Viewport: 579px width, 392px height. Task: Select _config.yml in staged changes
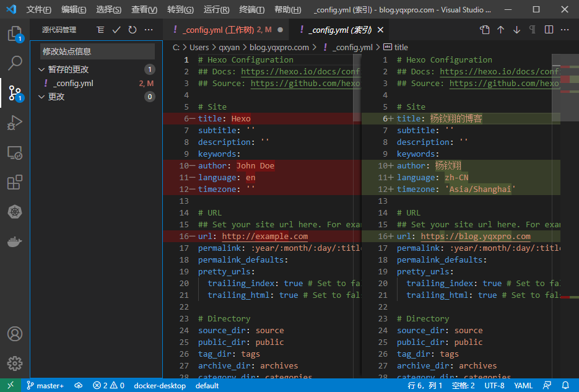pyautogui.click(x=96, y=84)
